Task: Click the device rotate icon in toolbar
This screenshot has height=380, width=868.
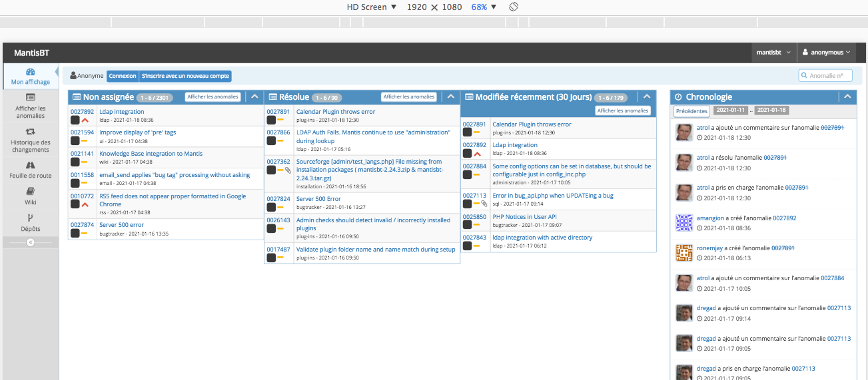Action: point(514,7)
